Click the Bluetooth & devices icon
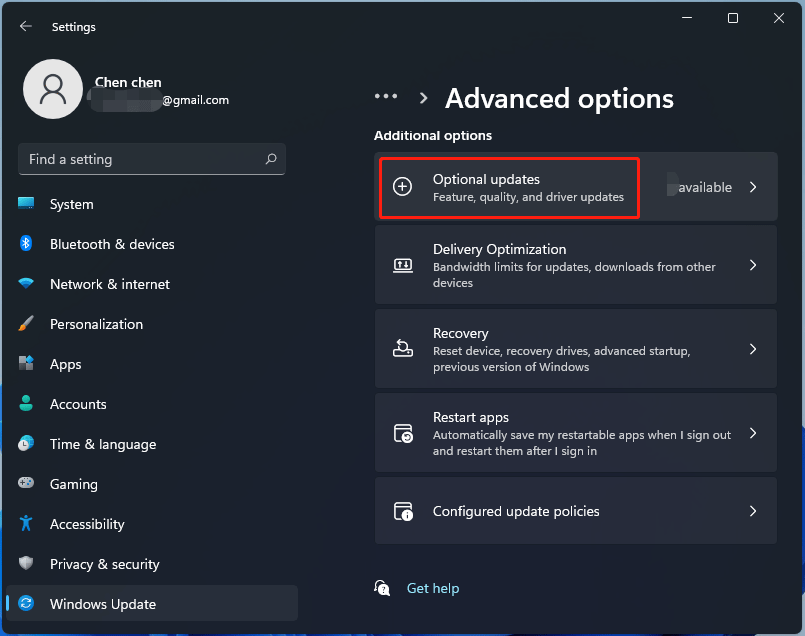Viewport: 805px width, 636px height. 26,244
